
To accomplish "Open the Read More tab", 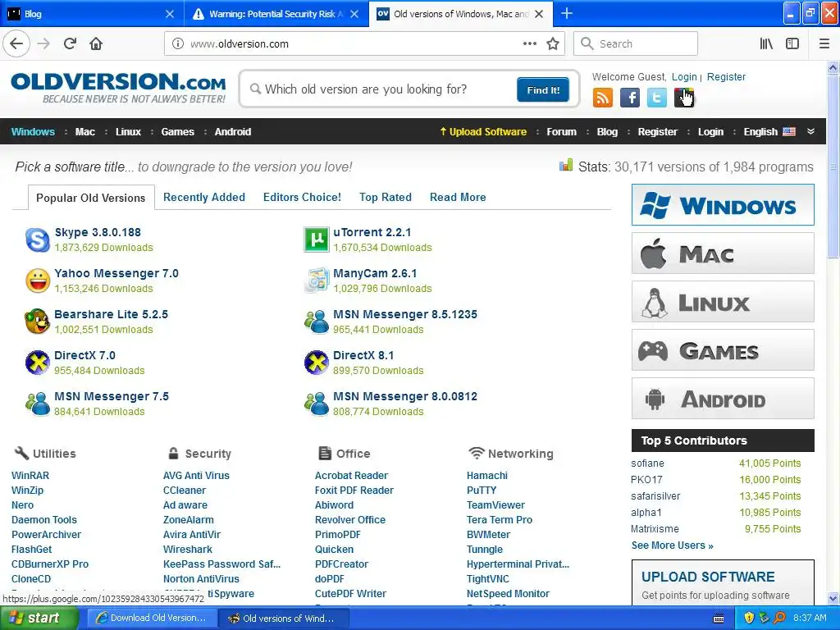I will [458, 197].
